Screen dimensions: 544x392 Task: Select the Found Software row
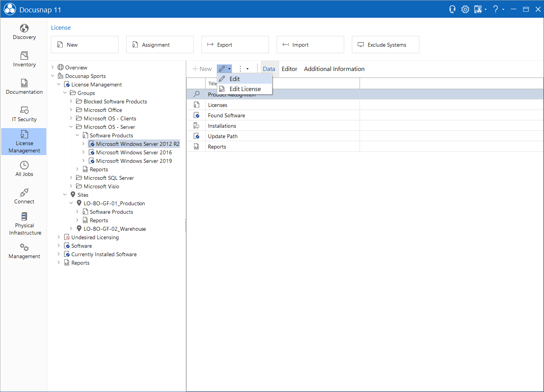tap(365, 115)
